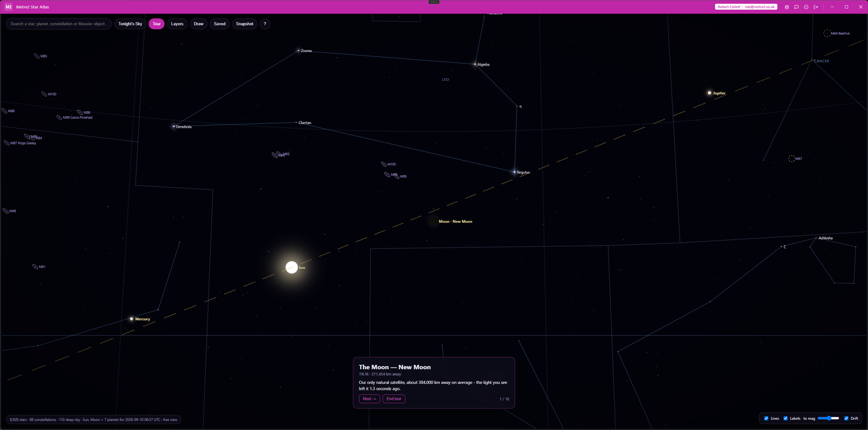Select the M88 galaxy marker

(4, 111)
